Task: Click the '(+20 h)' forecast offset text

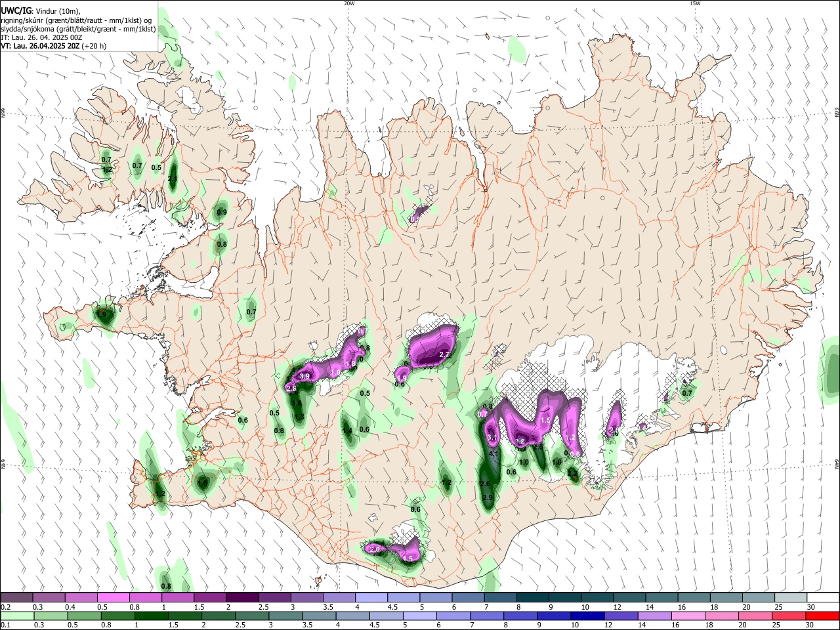Action: [x=94, y=46]
